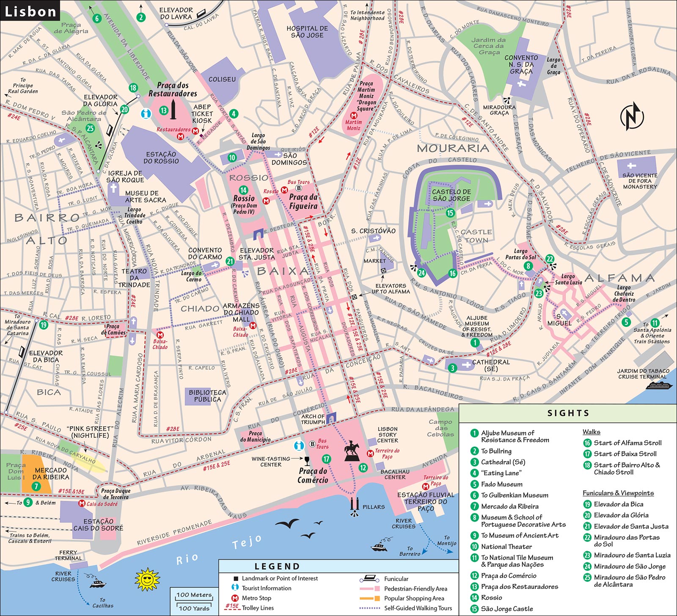Click the funicular symbol in the legend
Viewport: 677px width, 616px height.
pos(369,578)
